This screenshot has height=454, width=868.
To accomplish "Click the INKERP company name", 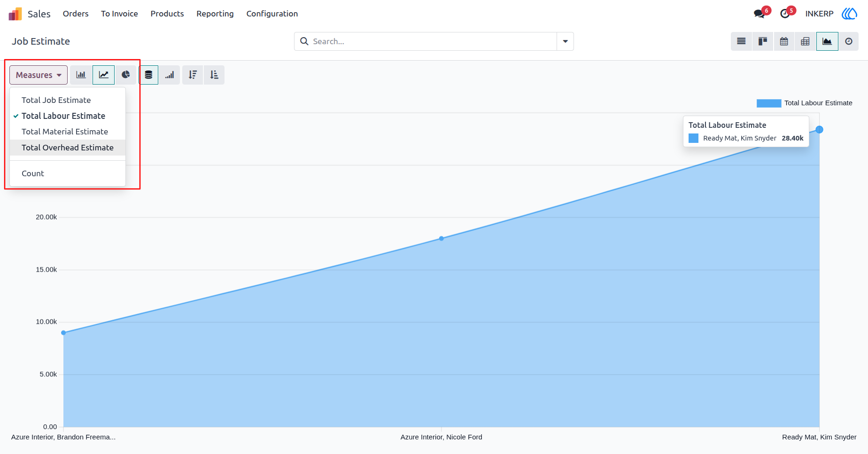I will point(819,14).
